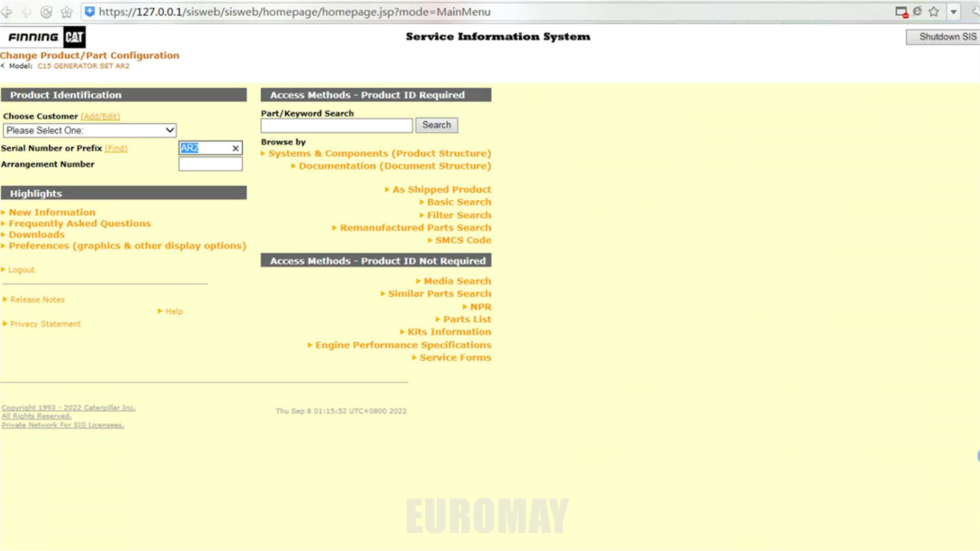The height and width of the screenshot is (551, 980).
Task: Open Filter Search
Action: click(x=459, y=215)
